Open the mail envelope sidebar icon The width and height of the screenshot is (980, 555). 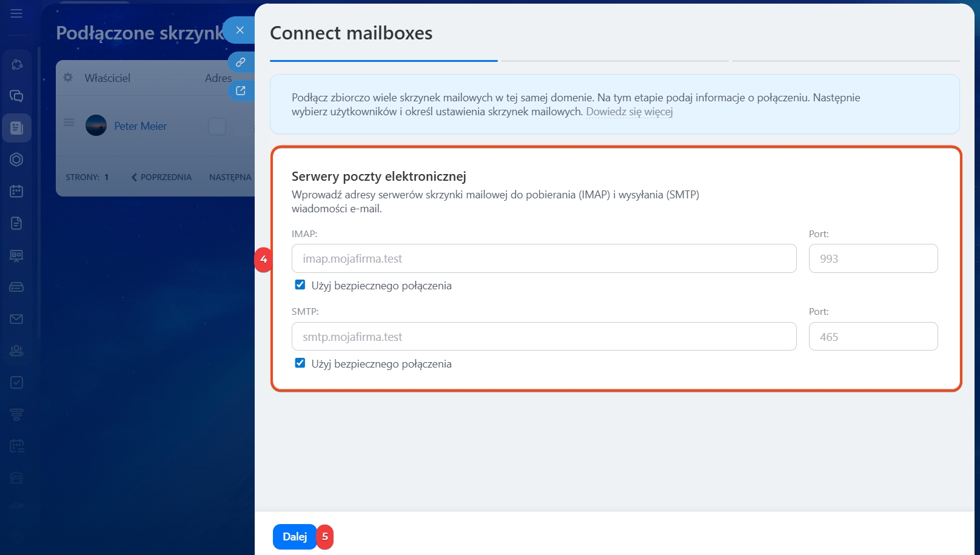coord(16,319)
